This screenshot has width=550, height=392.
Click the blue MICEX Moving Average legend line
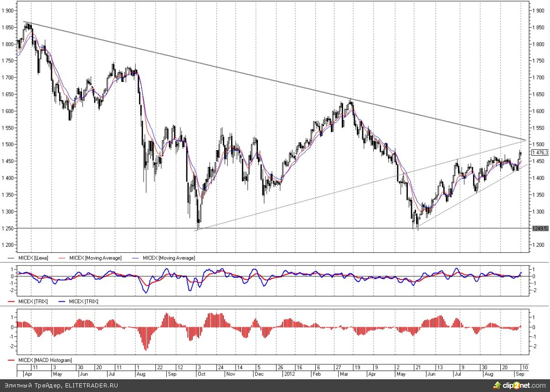tap(136, 258)
